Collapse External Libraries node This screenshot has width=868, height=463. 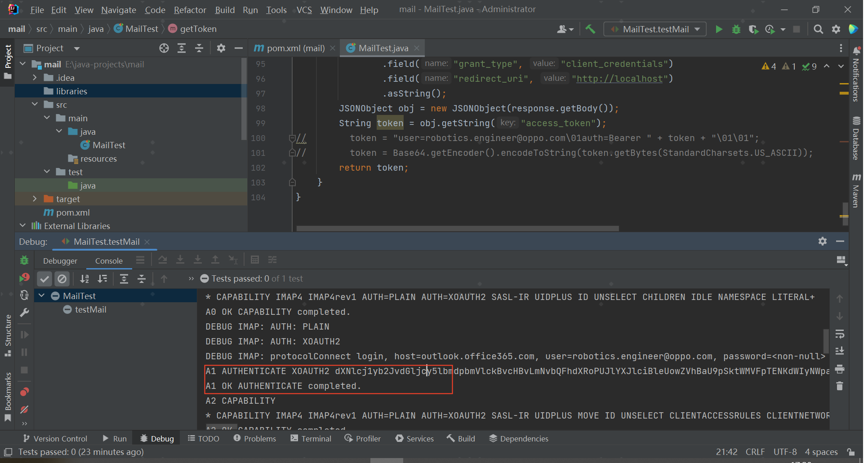[22, 226]
